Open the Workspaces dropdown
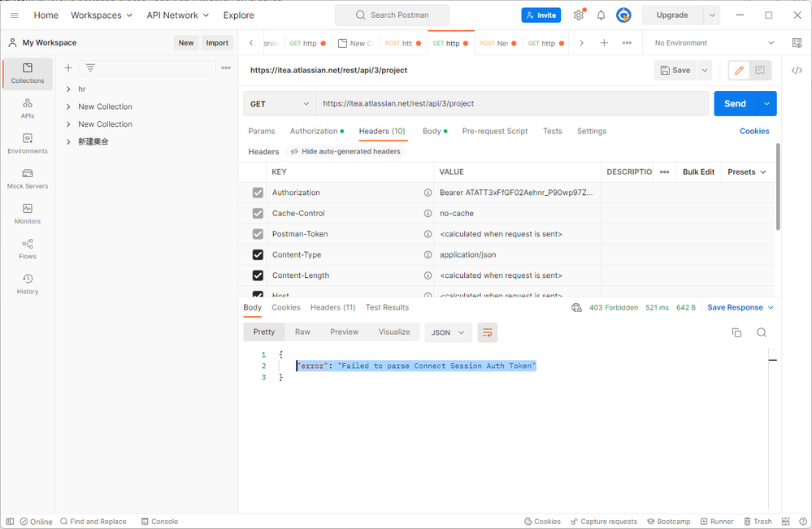 102,15
